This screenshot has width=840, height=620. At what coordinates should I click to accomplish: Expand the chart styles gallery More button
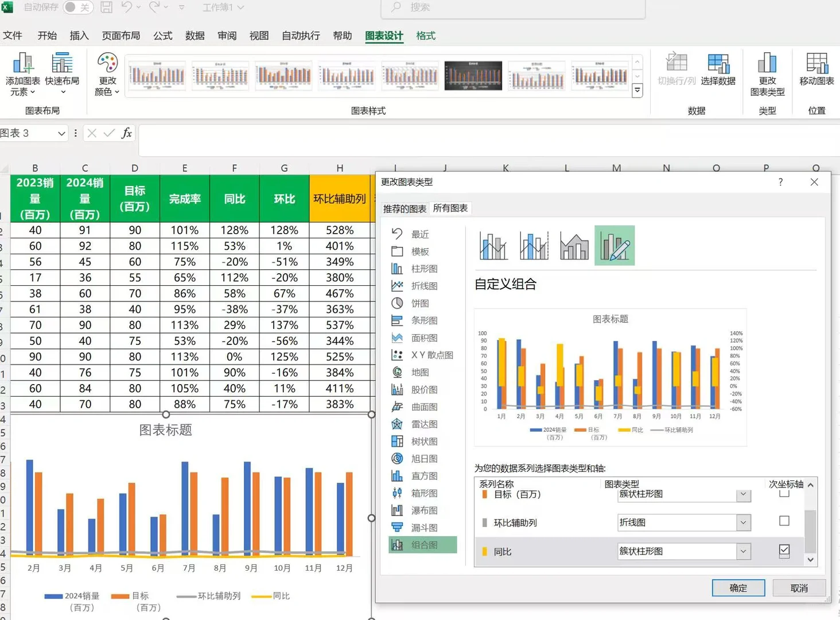637,91
